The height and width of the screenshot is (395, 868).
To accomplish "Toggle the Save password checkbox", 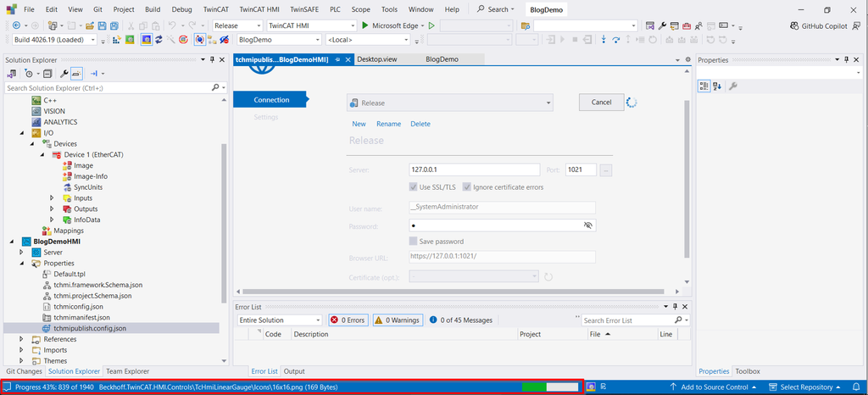I will point(413,242).
